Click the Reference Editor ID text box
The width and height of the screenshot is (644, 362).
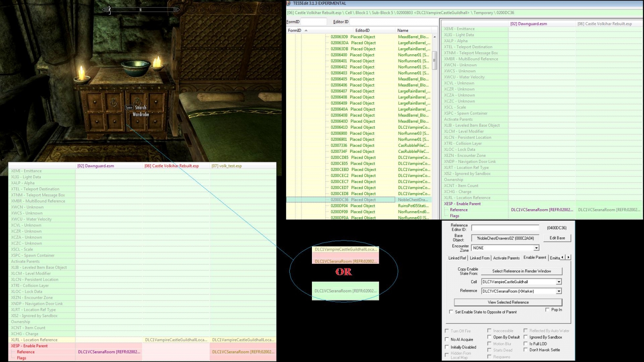click(505, 228)
